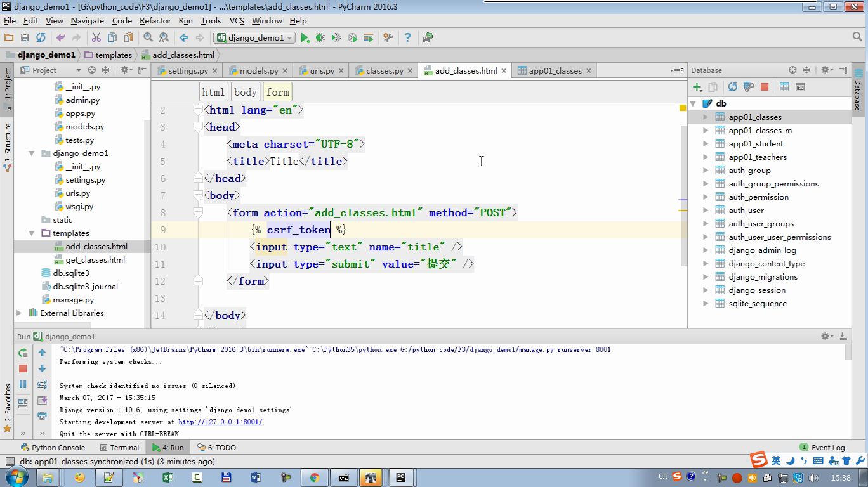Open Settings with the wrench icon
This screenshot has height=487, width=868.
click(x=388, y=38)
